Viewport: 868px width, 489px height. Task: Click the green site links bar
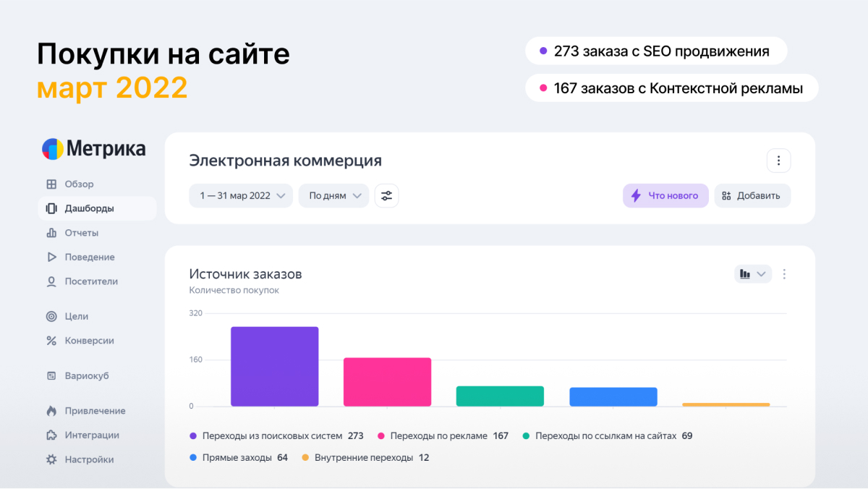(500, 396)
